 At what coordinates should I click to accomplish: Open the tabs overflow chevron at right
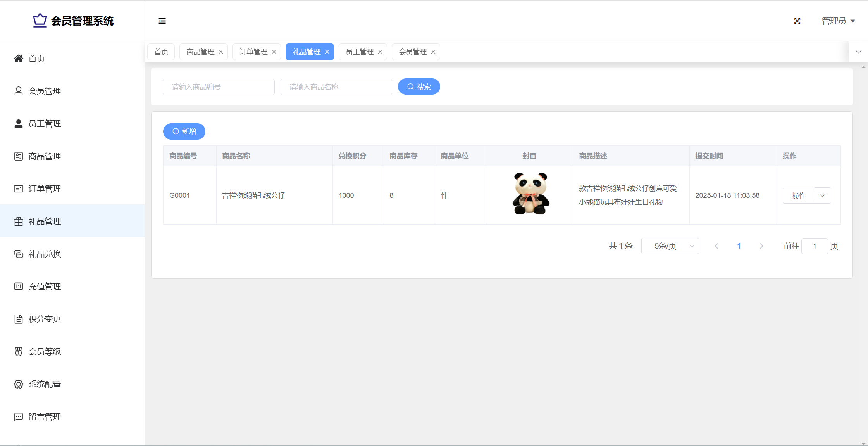858,52
